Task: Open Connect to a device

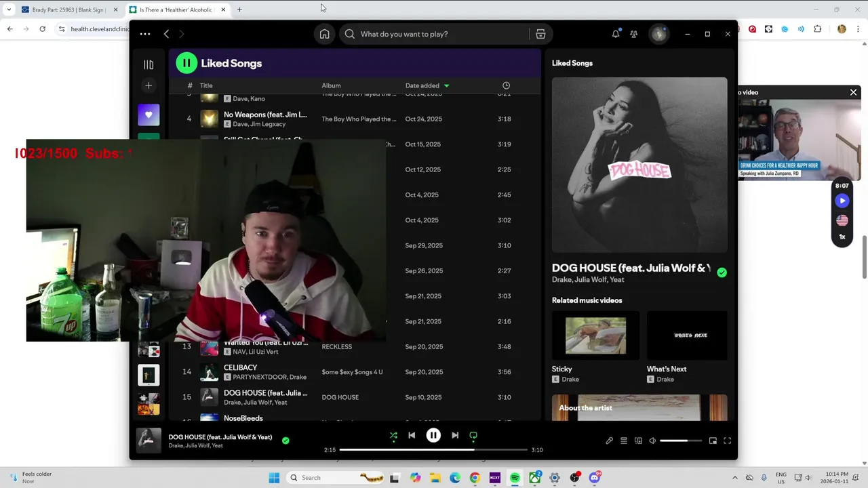Action: point(638,441)
